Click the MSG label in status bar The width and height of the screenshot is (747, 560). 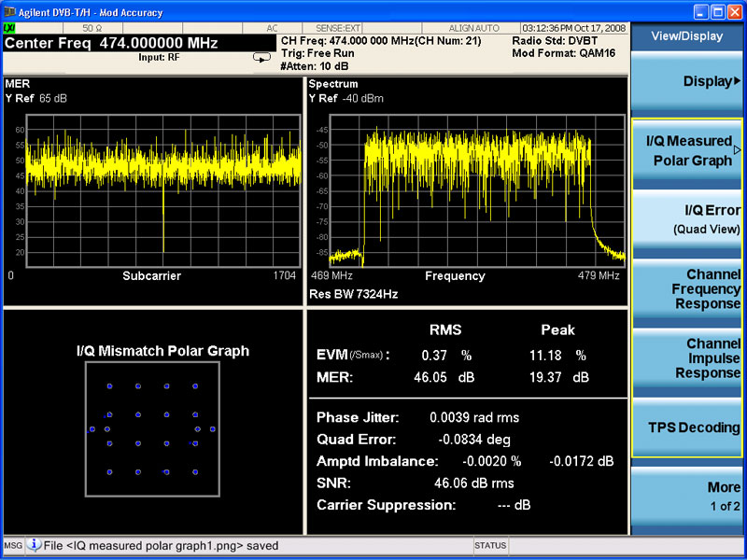(12, 545)
